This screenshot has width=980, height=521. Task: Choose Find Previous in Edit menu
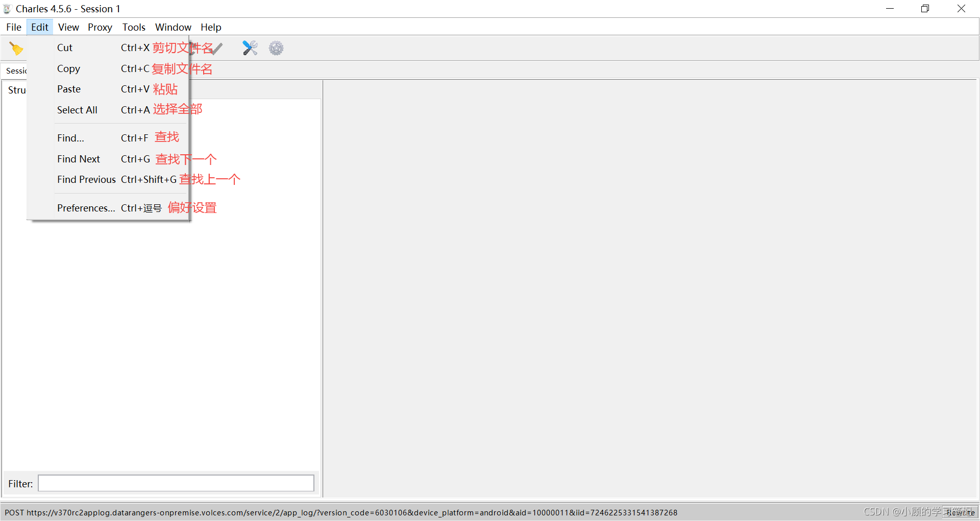click(x=108, y=179)
